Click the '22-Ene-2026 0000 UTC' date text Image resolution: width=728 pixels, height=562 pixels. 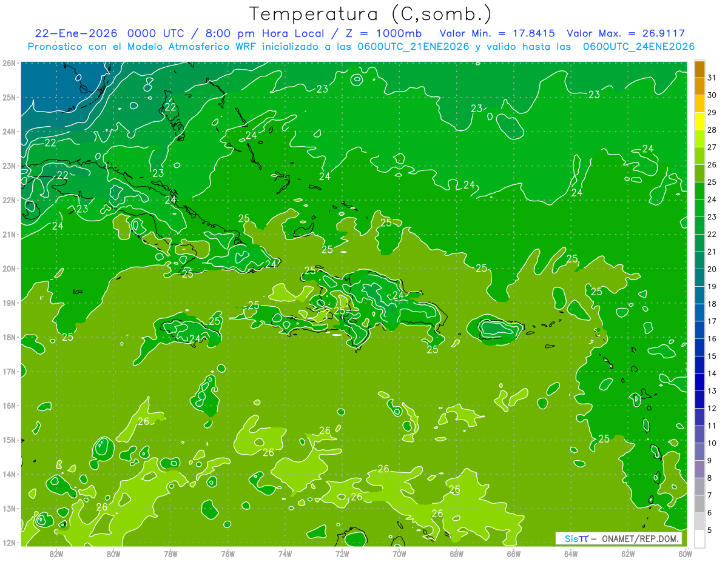[x=109, y=33]
